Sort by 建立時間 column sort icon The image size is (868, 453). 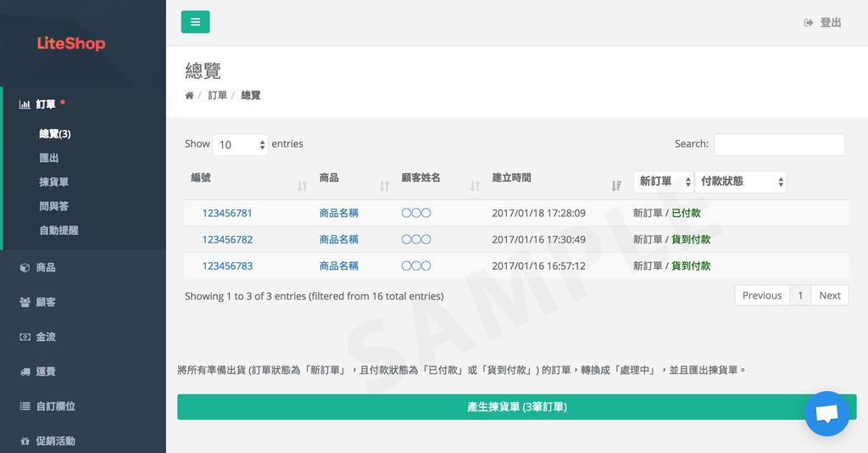click(x=616, y=186)
